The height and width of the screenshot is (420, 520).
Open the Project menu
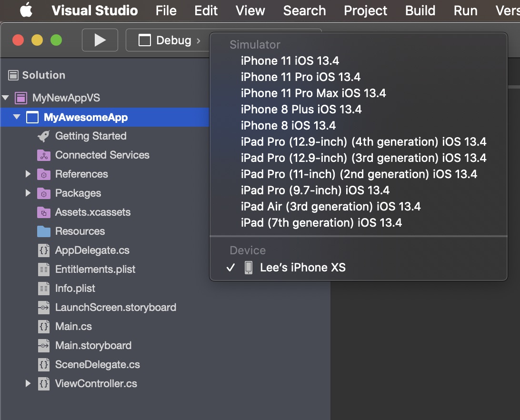(365, 10)
